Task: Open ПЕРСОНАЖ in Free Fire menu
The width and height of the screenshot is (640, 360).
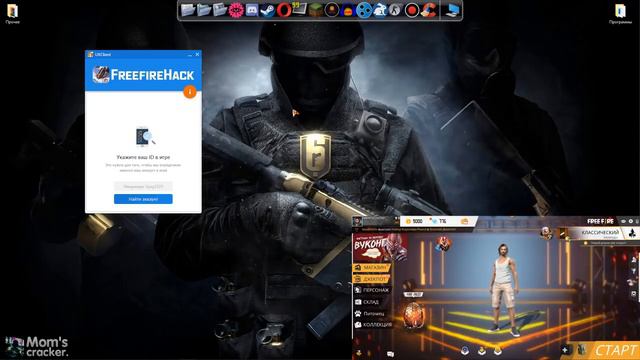Action: pyautogui.click(x=372, y=290)
